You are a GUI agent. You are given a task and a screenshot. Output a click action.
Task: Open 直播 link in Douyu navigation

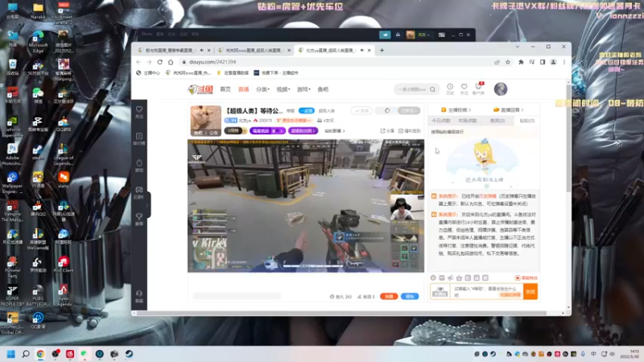click(244, 89)
